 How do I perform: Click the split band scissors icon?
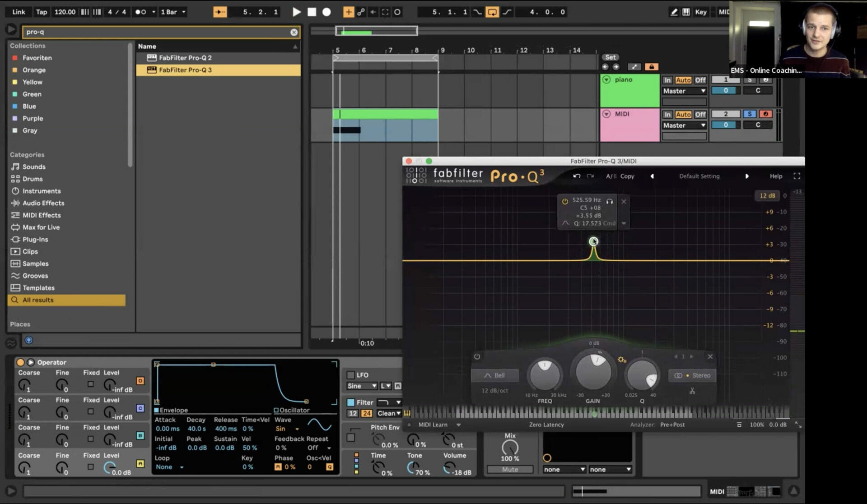tap(692, 391)
